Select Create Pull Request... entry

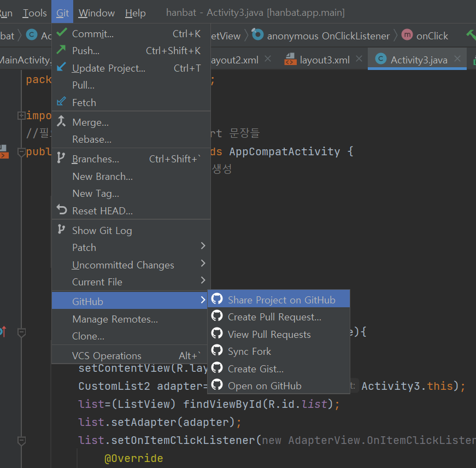279,317
